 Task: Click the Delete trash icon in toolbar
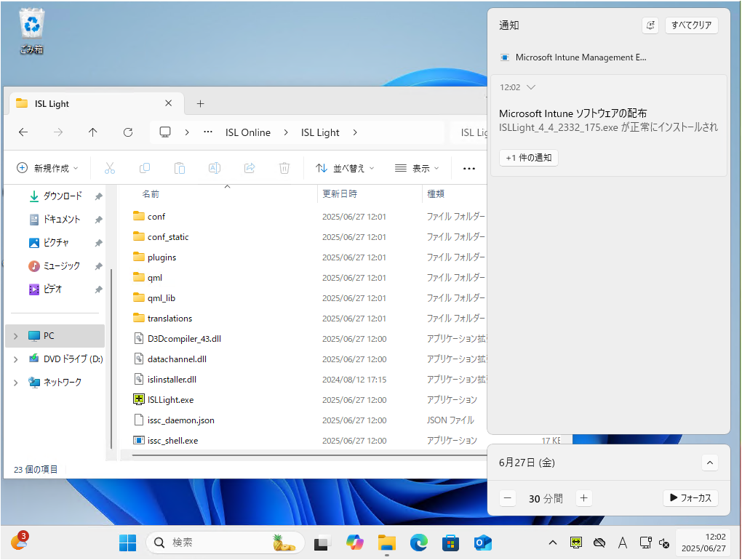pyautogui.click(x=284, y=168)
